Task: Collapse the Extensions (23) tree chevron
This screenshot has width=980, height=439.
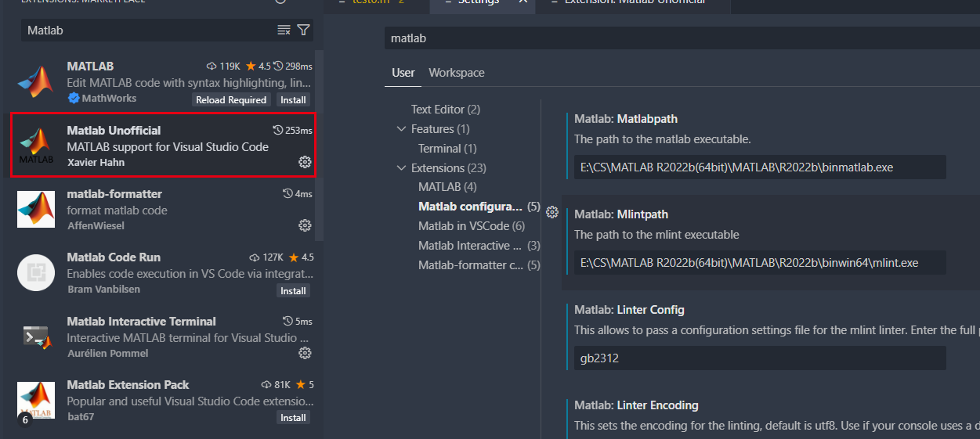Action: 402,168
